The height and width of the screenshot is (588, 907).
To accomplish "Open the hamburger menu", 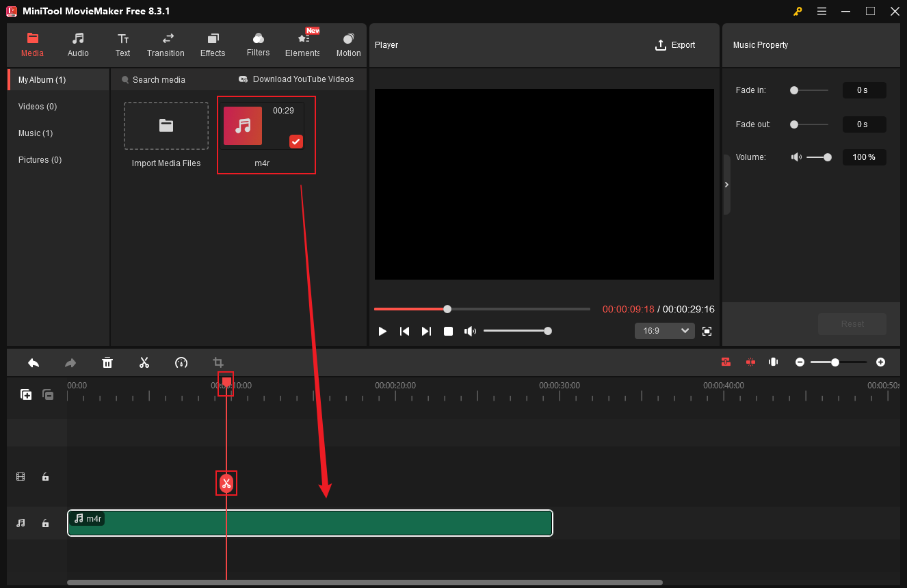I will [821, 11].
